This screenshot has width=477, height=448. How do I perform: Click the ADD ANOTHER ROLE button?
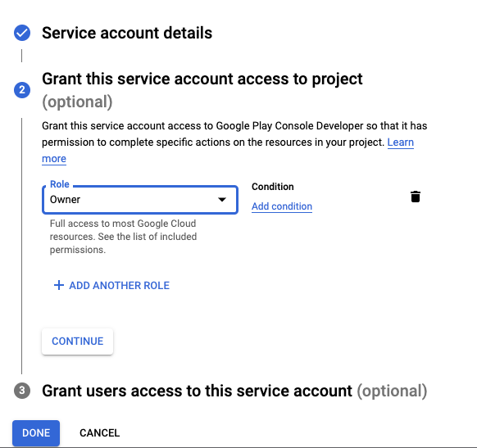(111, 285)
